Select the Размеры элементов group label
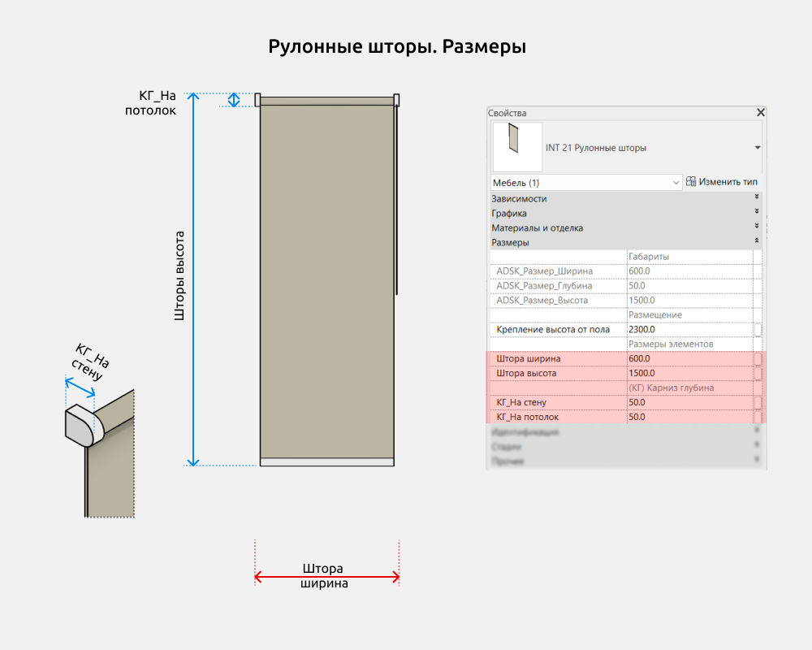Image resolution: width=812 pixels, height=650 pixels. click(x=670, y=344)
